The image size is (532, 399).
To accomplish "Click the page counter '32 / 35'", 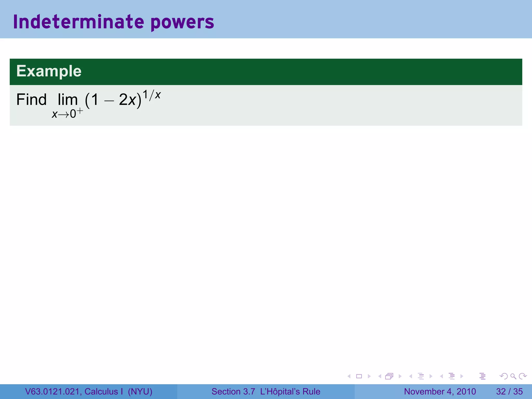I will 509,391.
